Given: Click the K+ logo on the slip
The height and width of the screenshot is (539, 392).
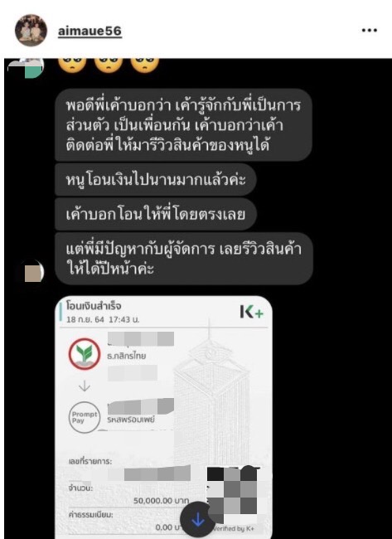Looking at the screenshot, I should click(251, 312).
